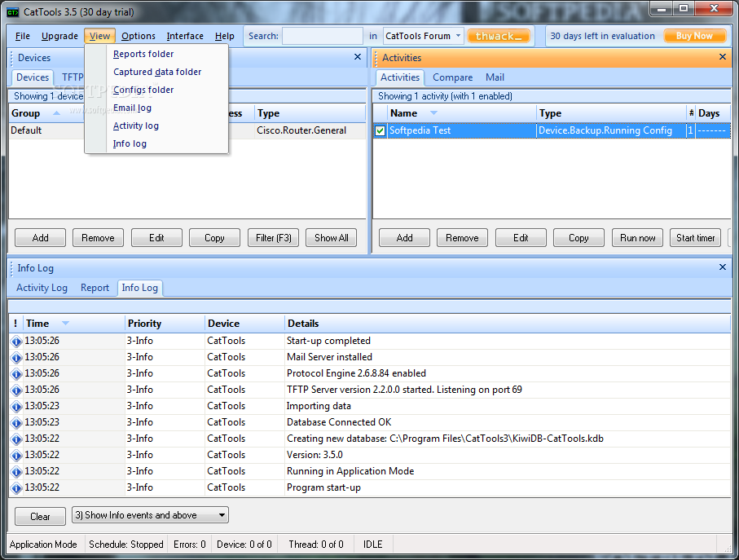The height and width of the screenshot is (560, 739).
Task: Click Add in the Activities panel
Action: point(404,238)
